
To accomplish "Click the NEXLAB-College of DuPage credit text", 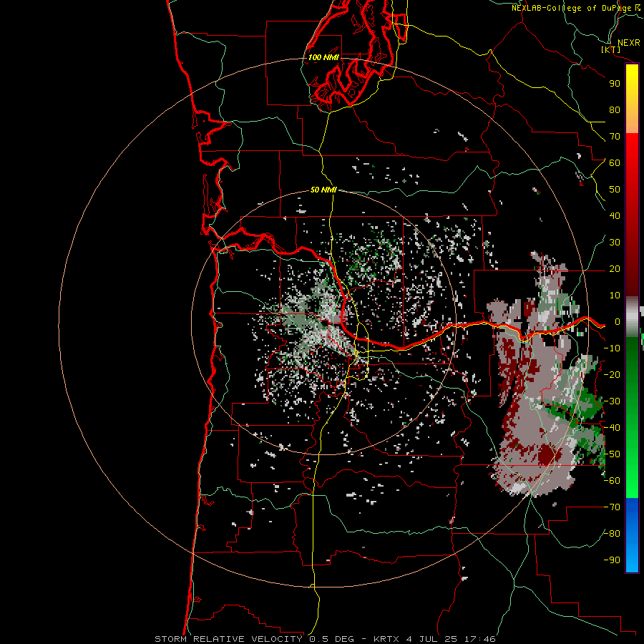I will tap(576, 8).
